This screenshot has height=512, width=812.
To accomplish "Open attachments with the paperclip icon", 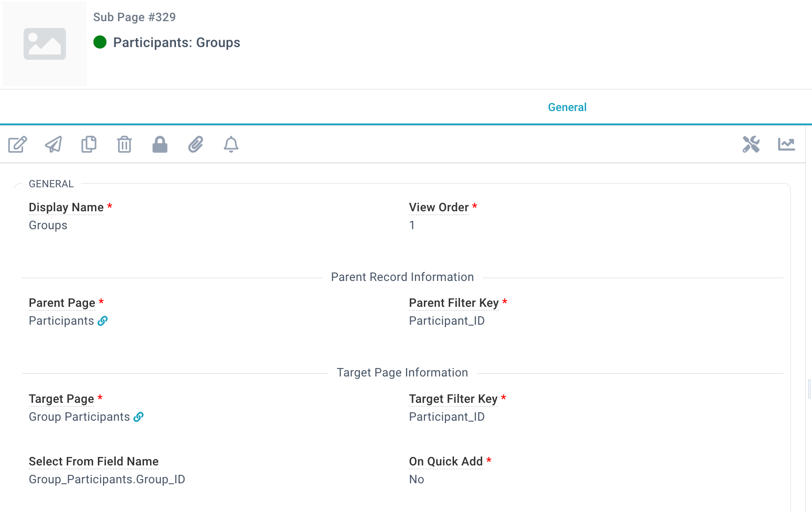I will point(196,144).
